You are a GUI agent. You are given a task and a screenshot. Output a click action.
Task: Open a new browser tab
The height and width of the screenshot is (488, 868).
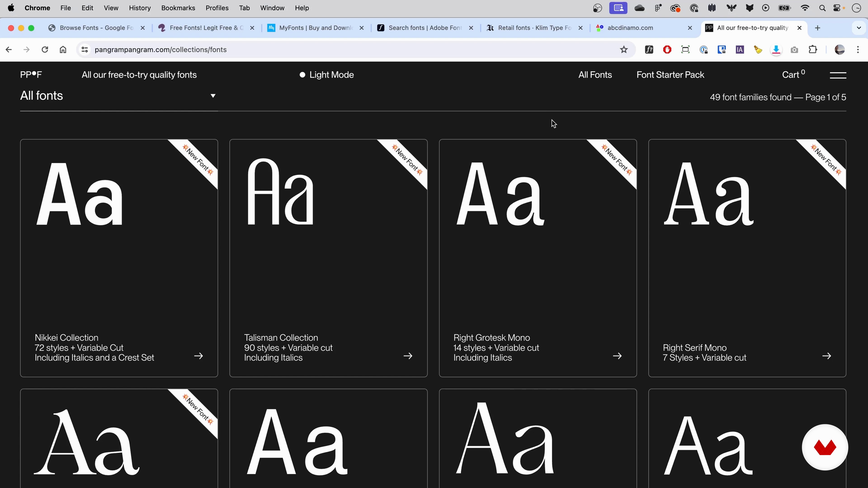click(817, 28)
